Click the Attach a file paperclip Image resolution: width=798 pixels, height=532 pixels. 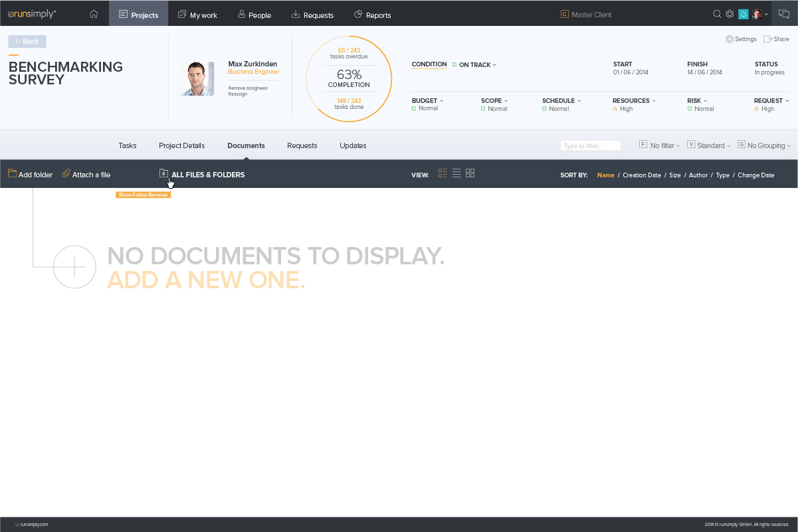pos(66,174)
